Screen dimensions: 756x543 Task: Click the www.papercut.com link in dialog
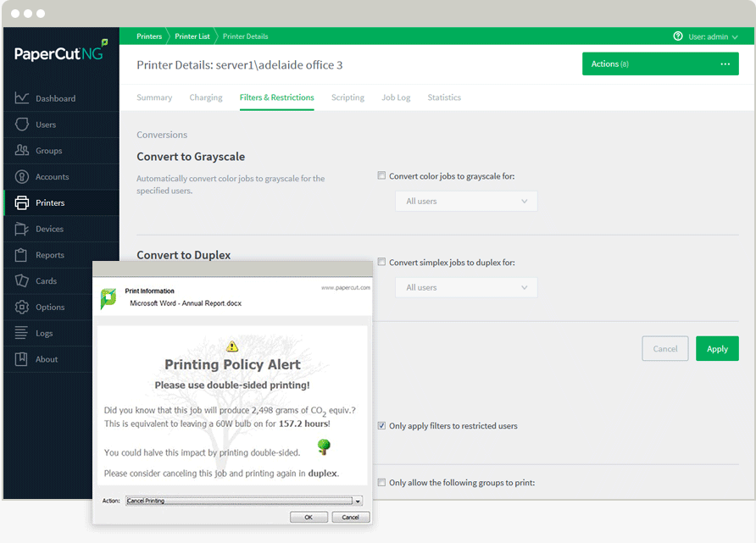tap(346, 288)
